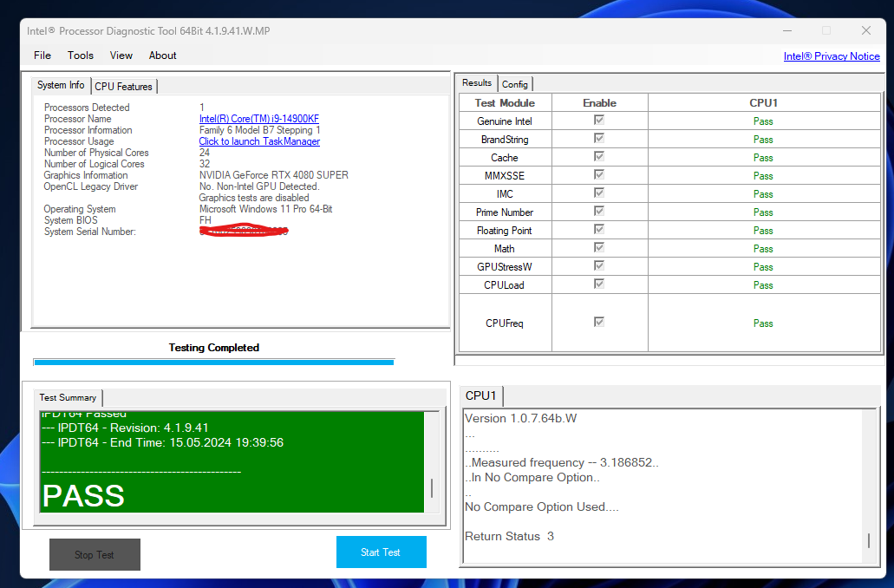Open the View menu
The image size is (894, 588).
pos(121,56)
